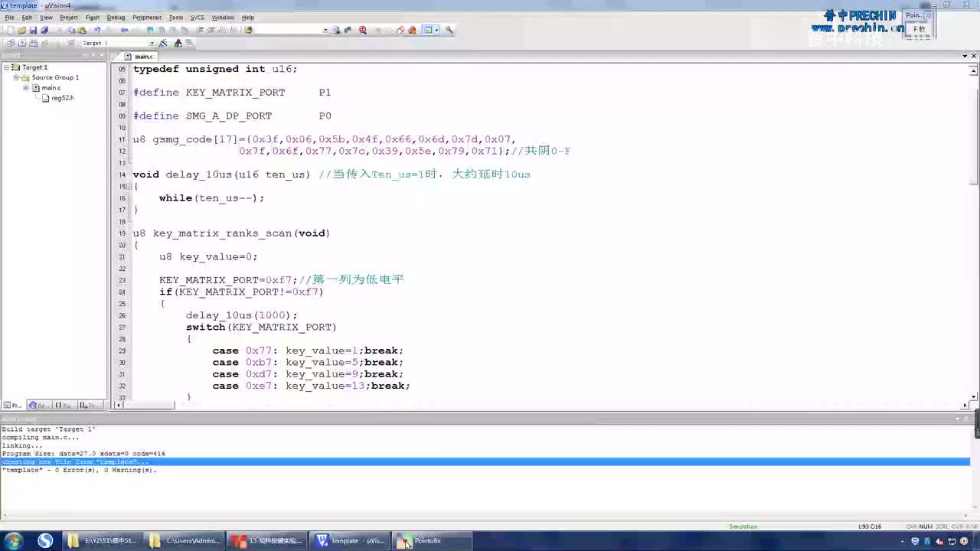The height and width of the screenshot is (551, 980).
Task: Click the 'compiling main.c...' output line
Action: [x=41, y=438]
